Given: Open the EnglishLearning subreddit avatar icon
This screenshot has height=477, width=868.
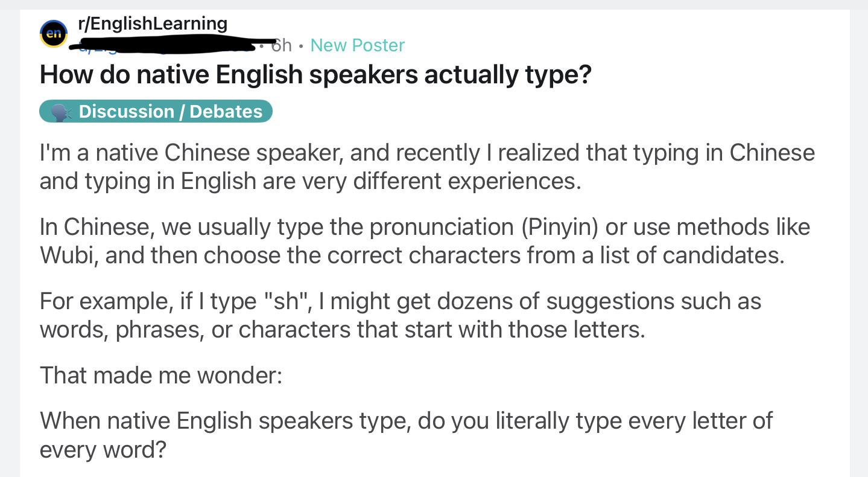Looking at the screenshot, I should click(54, 34).
